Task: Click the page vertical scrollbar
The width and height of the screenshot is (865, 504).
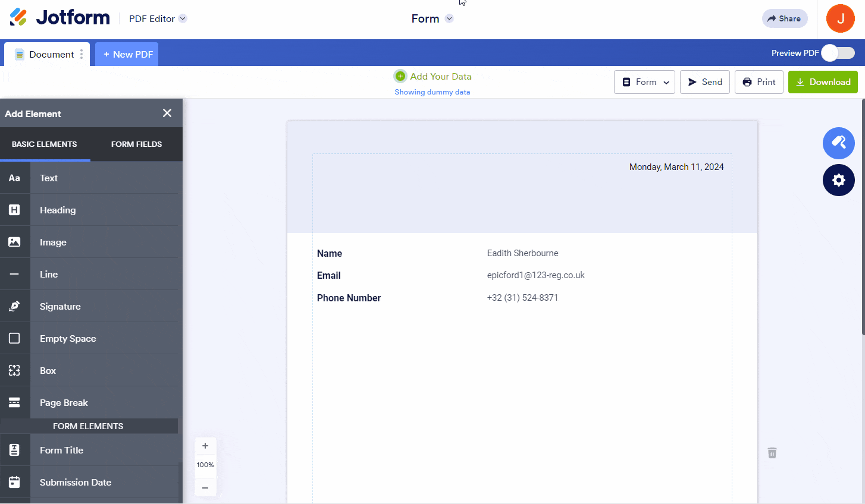Action: tap(863, 217)
